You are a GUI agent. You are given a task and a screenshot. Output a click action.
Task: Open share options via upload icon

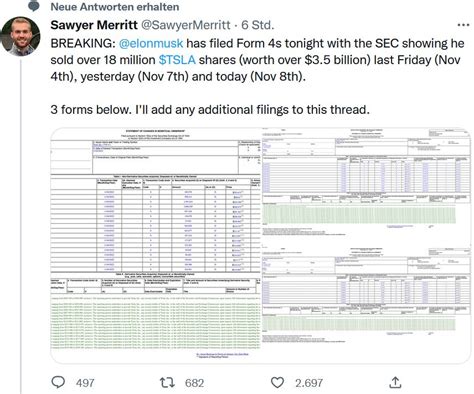[395, 382]
